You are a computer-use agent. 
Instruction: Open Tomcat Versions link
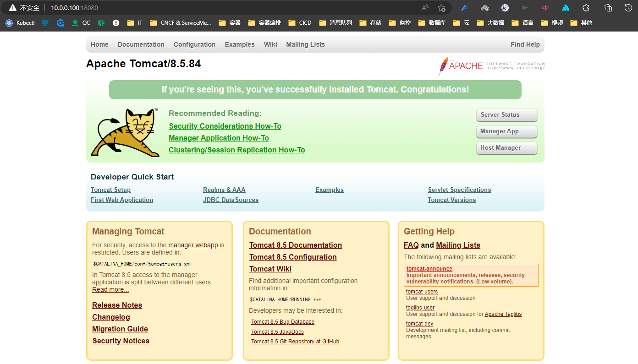click(451, 200)
